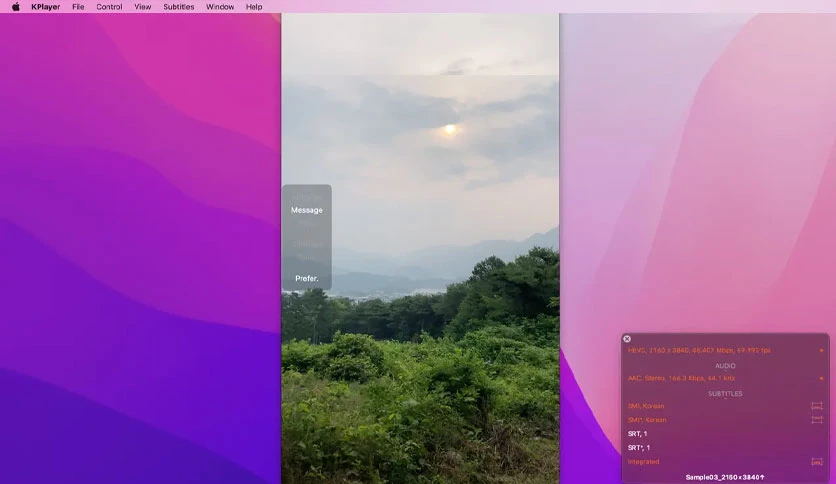Open the Help menu
Image resolution: width=836 pixels, height=484 pixels.
pos(254,7)
